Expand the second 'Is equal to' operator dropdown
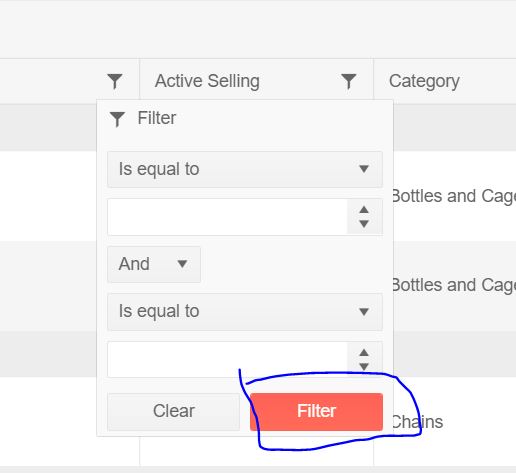This screenshot has width=516, height=473. pyautogui.click(x=245, y=312)
